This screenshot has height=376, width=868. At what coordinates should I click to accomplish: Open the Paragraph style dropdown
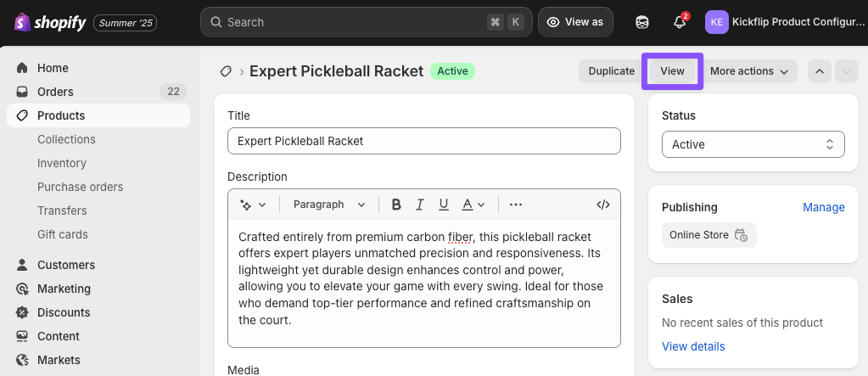click(x=329, y=205)
